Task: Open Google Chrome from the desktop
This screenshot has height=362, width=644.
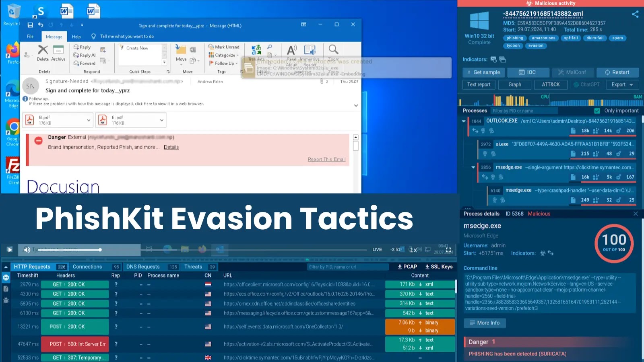Action: pos(13,128)
